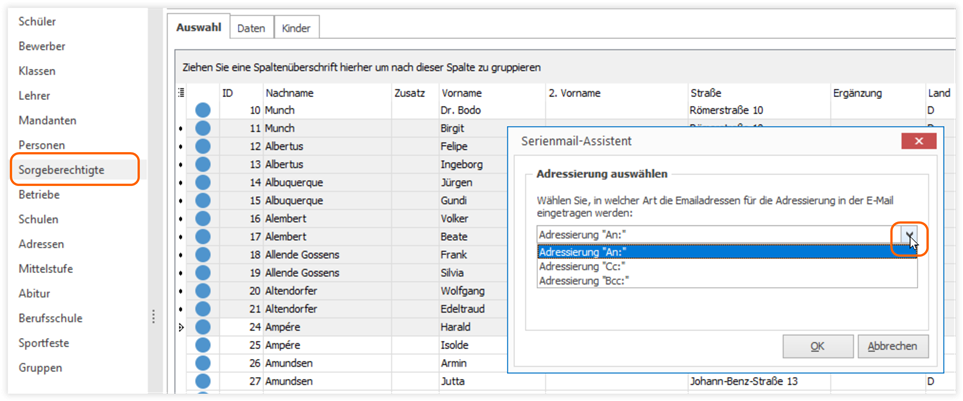
Task: Open the Personen sidebar section
Action: [42, 145]
